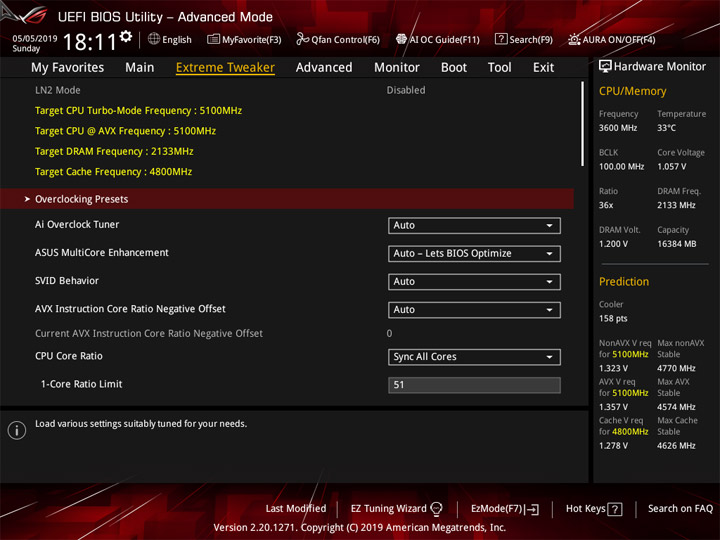Open the ASUS MultiCore Enhancement dropdown
The image size is (720, 540).
(x=474, y=253)
